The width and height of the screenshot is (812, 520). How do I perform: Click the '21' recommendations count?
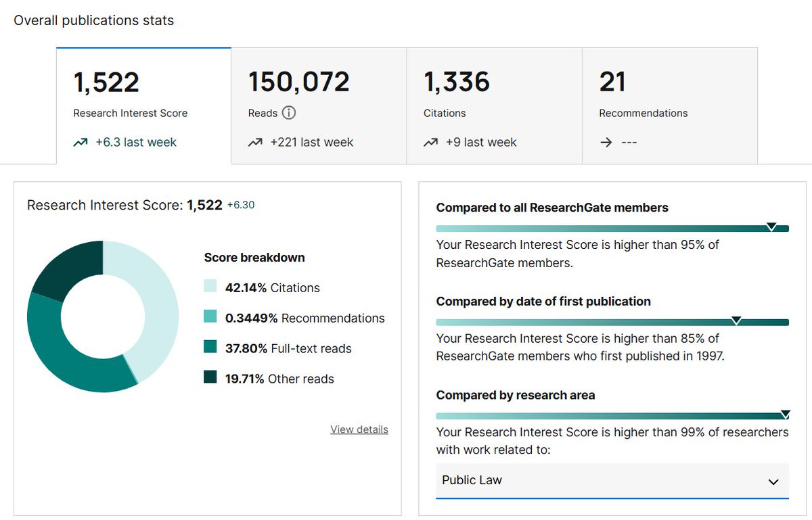point(612,82)
